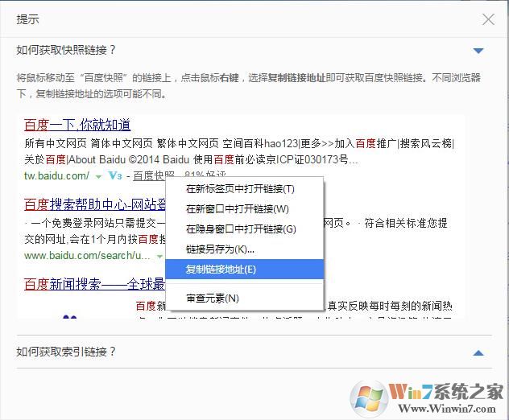The image size is (509, 420).
Task: Click the instruction paragraph starting 将鼠标移动至
Action: 249,86
